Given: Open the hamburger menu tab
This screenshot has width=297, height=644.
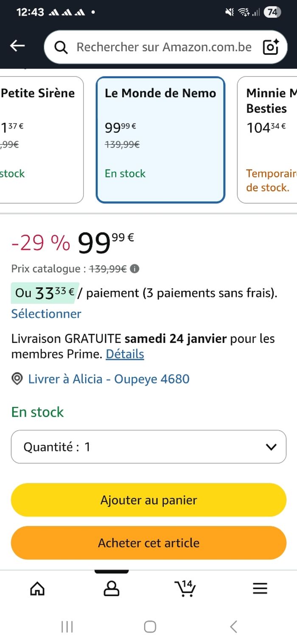Looking at the screenshot, I should tap(260, 588).
